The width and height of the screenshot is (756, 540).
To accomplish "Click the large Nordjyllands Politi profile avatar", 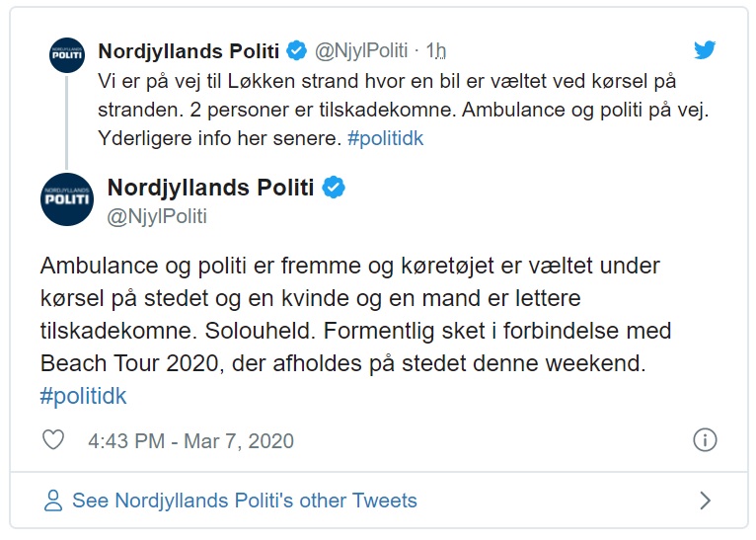I will click(x=67, y=198).
